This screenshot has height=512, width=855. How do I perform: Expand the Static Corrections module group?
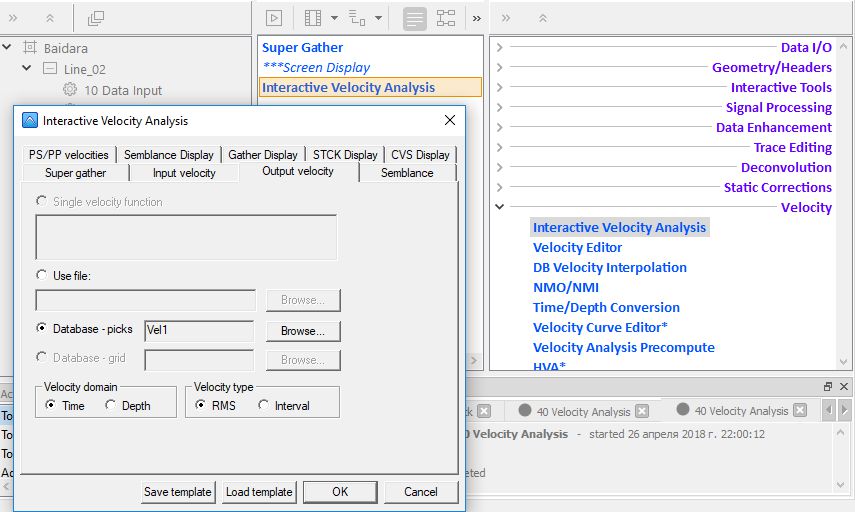499,188
